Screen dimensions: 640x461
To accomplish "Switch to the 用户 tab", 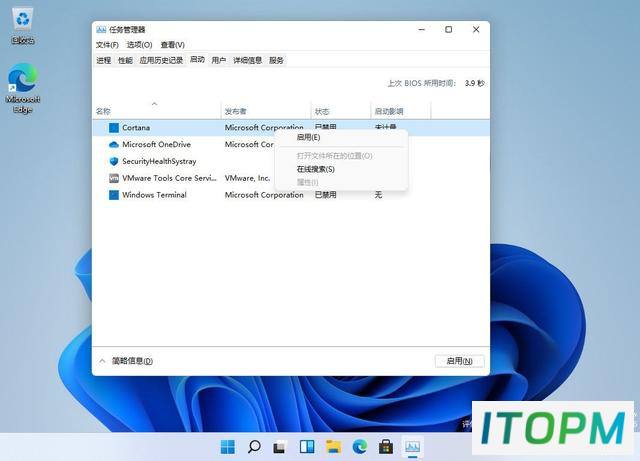I will 219,60.
